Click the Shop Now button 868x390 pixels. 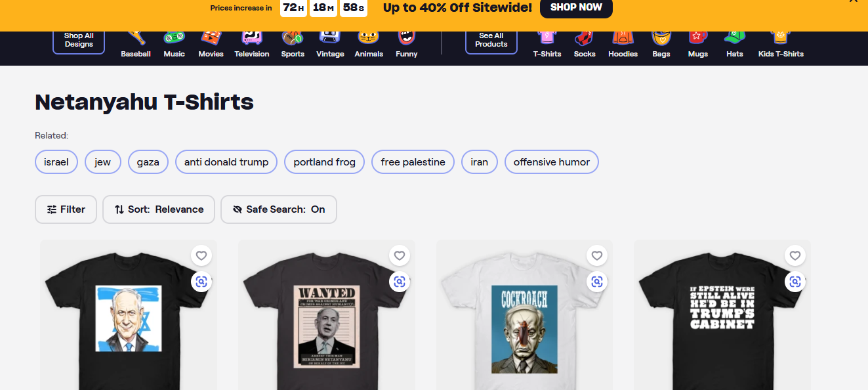576,7
